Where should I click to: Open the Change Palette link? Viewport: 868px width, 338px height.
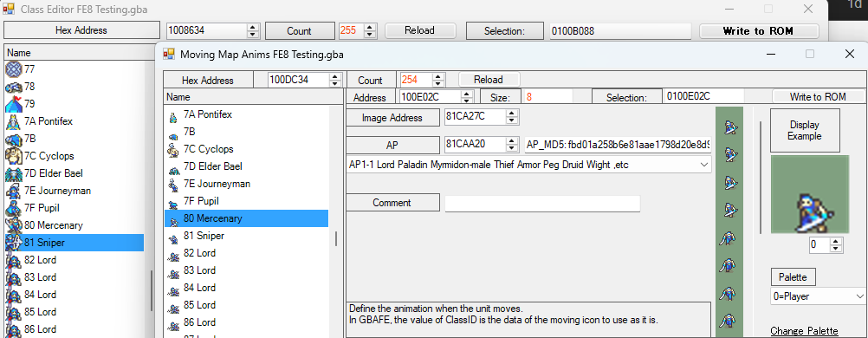click(804, 331)
